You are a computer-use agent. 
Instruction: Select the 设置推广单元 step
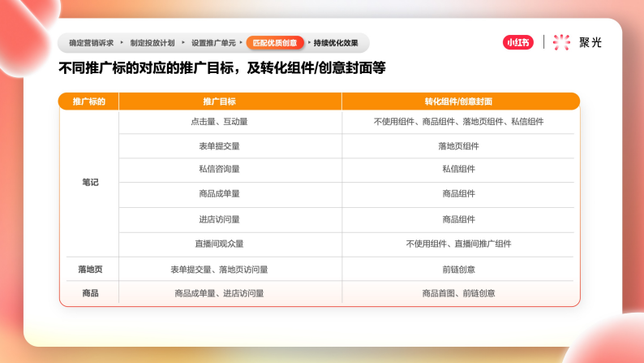click(213, 43)
